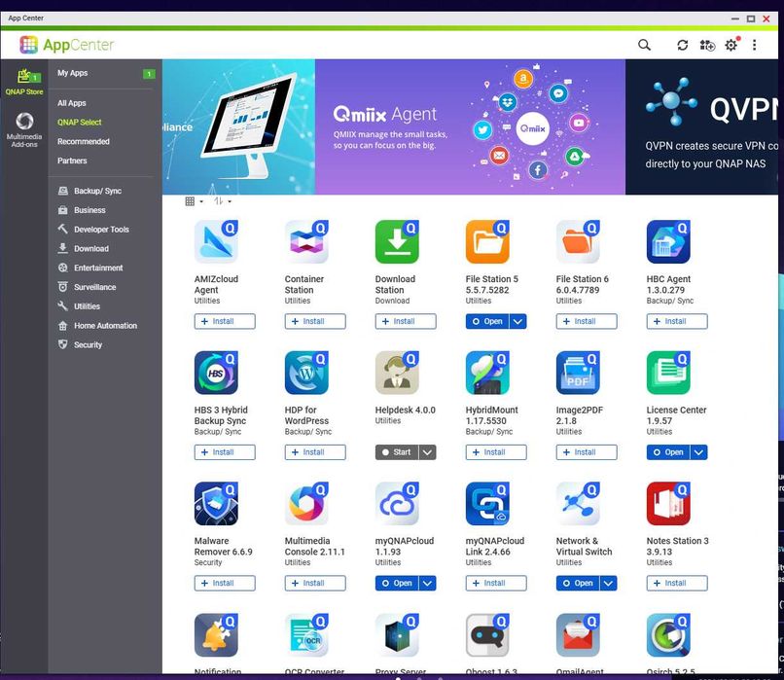Refresh the app list with reload icon

[x=682, y=45]
